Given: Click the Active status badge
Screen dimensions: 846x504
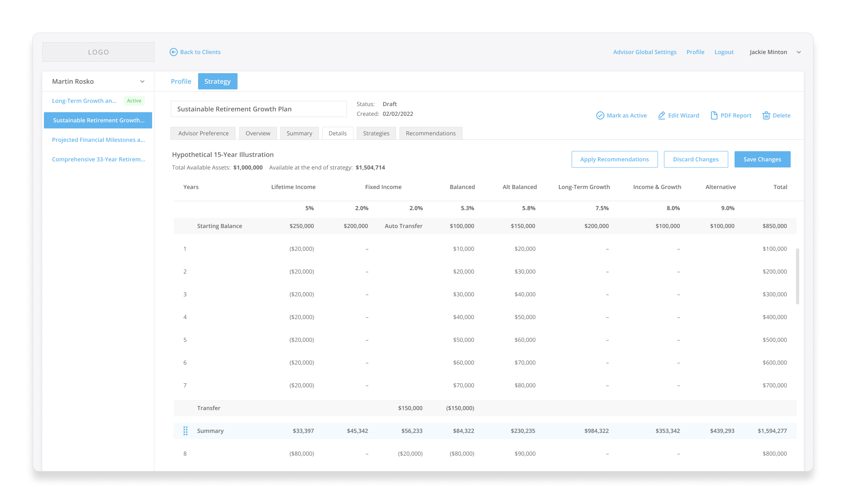Looking at the screenshot, I should coord(134,101).
